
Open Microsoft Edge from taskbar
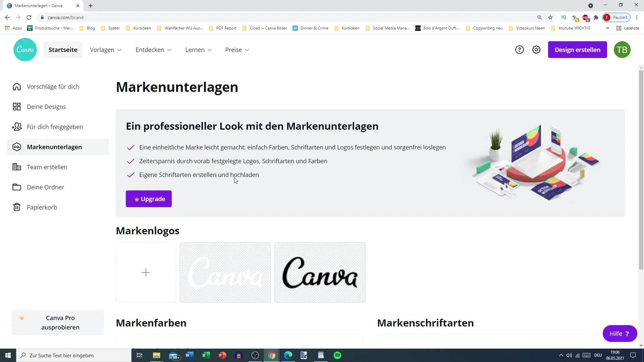(x=288, y=355)
